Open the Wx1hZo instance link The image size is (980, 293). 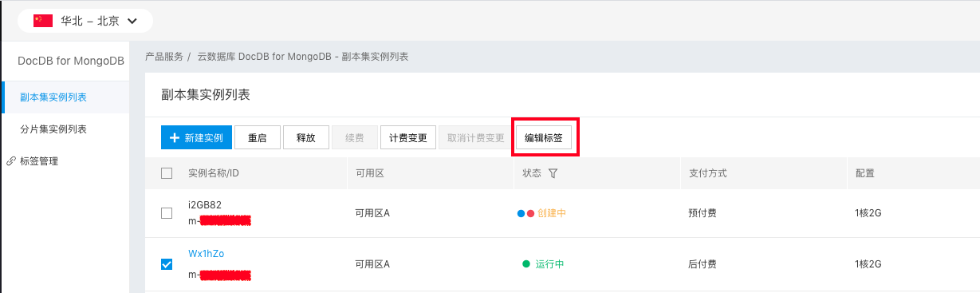[207, 253]
